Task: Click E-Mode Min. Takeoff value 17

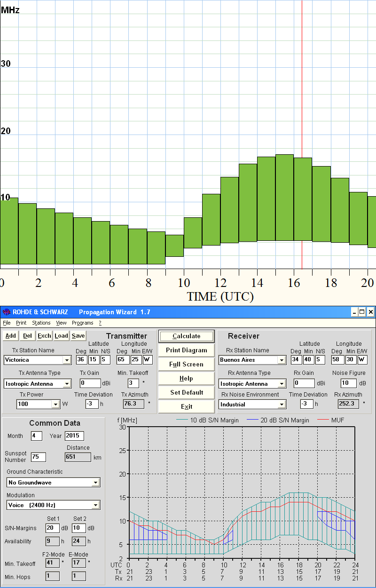Action: point(78,563)
